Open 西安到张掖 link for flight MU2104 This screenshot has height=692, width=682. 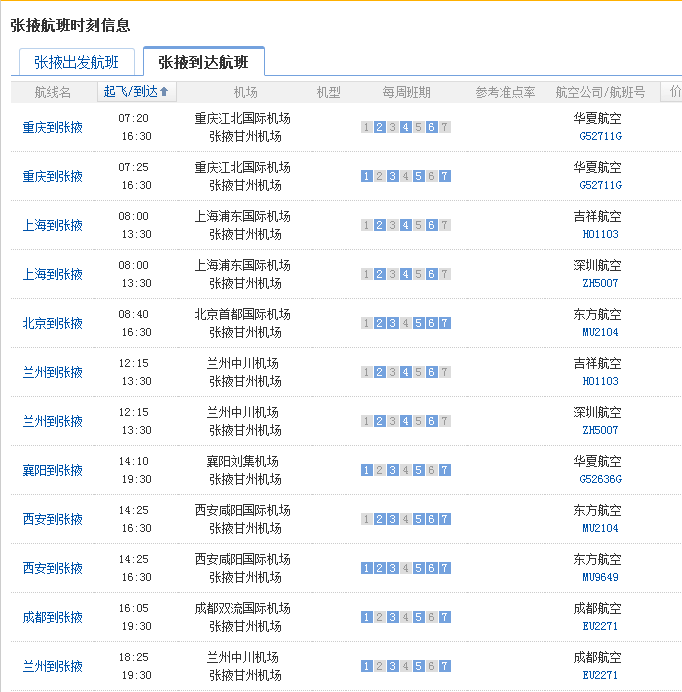click(x=53, y=519)
